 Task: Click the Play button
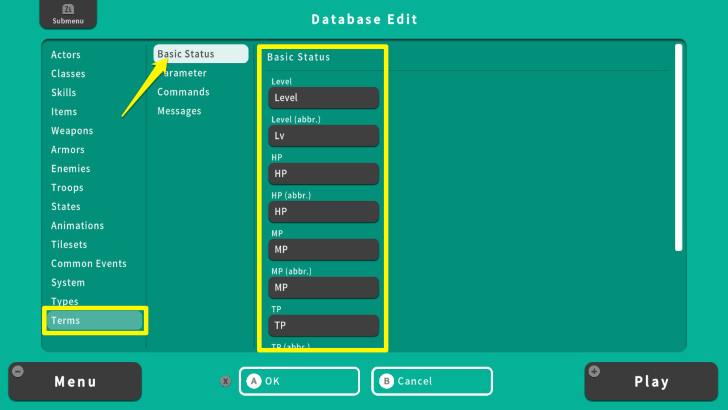coord(651,382)
